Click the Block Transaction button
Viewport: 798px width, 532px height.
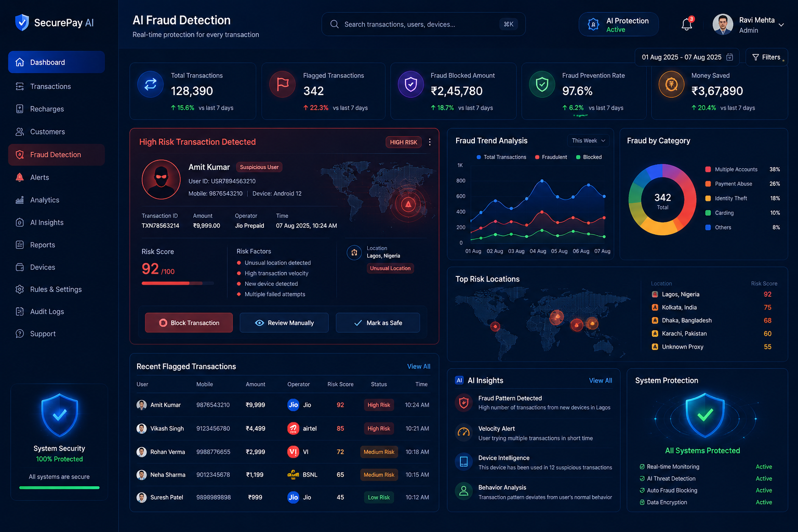[x=189, y=323]
